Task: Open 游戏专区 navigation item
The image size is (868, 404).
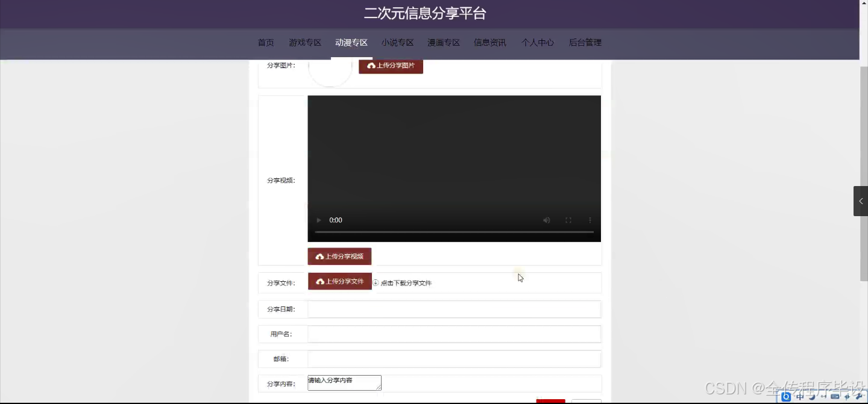Action: coord(305,43)
